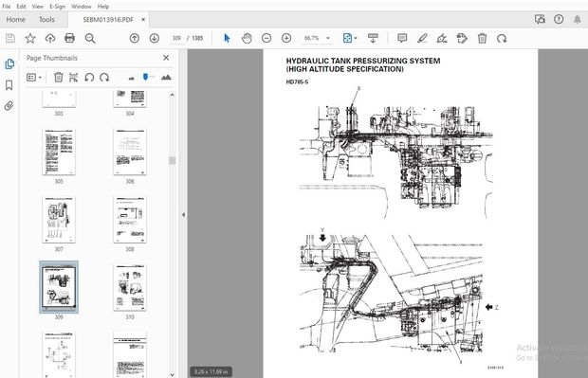Viewport: 588px width, 378px height.
Task: Open the Help menu
Action: click(x=103, y=7)
